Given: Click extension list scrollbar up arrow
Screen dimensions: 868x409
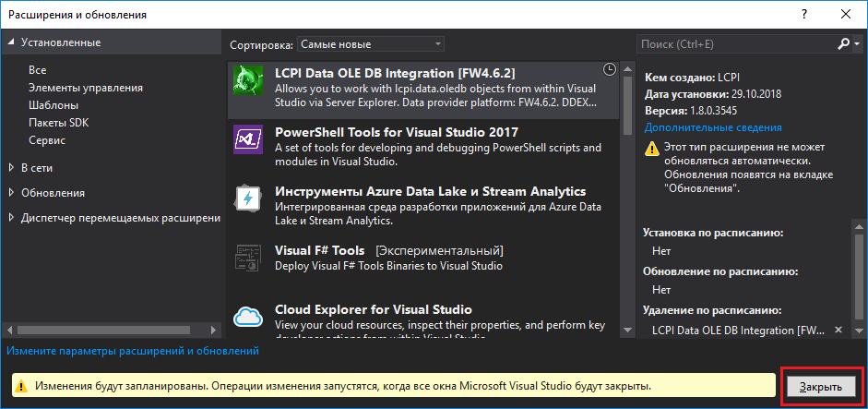Looking at the screenshot, I should click(x=627, y=69).
